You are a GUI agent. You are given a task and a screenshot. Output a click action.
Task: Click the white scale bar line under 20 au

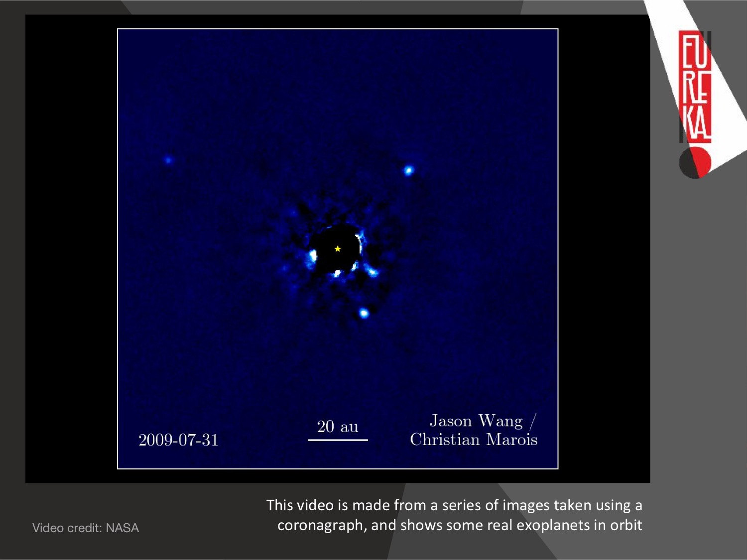pyautogui.click(x=338, y=440)
